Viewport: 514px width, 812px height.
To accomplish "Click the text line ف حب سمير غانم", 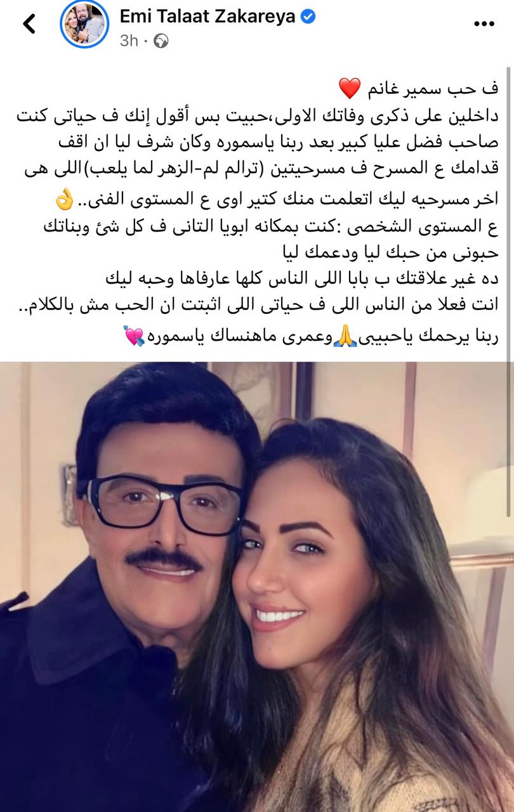I will (x=419, y=89).
